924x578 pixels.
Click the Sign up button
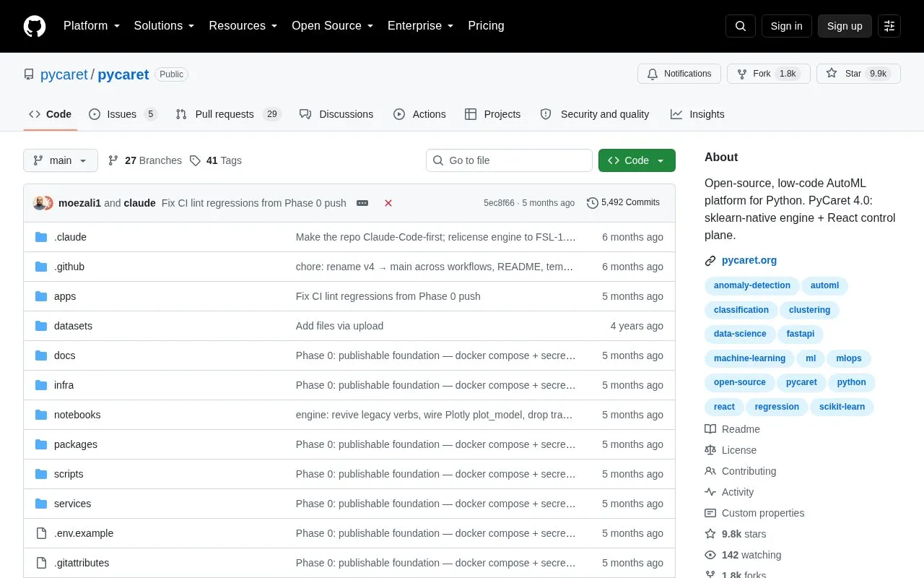tap(845, 26)
